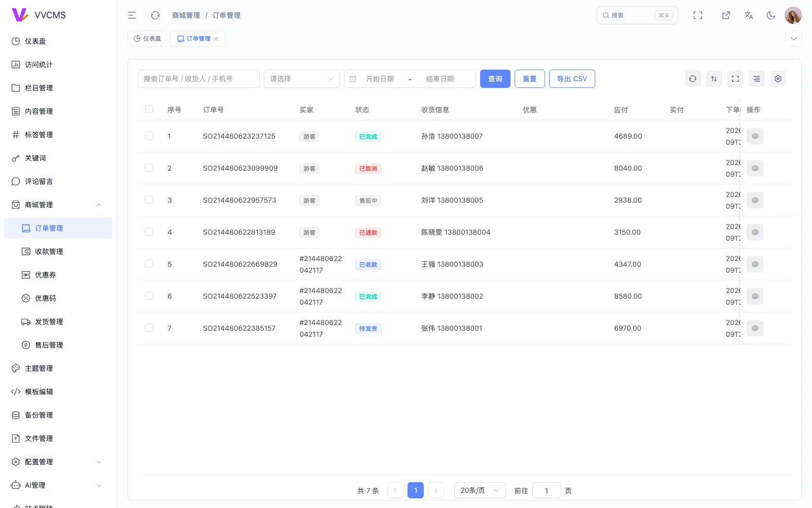The image size is (812, 508).
Task: View details of order SO214480623099909
Action: tap(755, 168)
